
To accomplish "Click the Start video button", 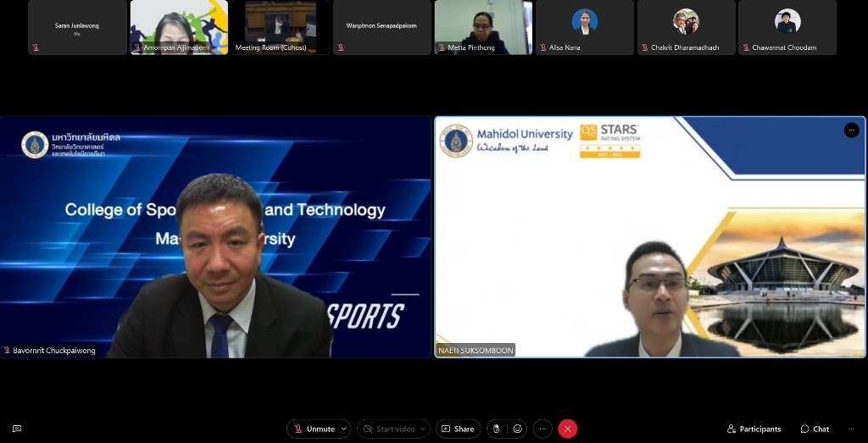I will (388, 429).
